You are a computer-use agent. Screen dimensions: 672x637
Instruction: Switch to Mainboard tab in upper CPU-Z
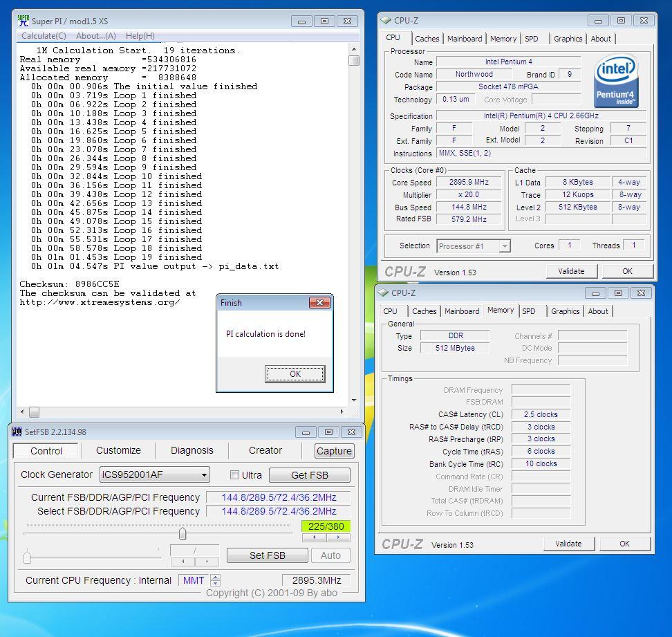click(465, 39)
